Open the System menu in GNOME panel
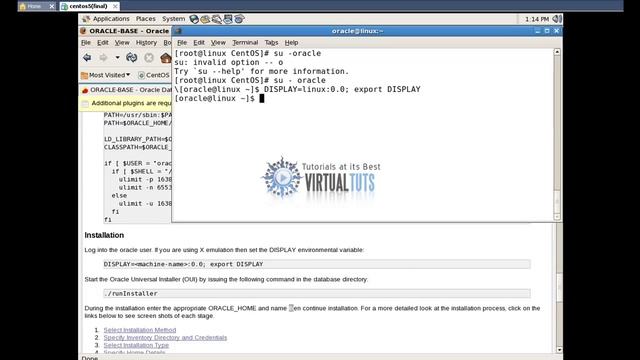This screenshot has width=640, height=360. tap(173, 19)
